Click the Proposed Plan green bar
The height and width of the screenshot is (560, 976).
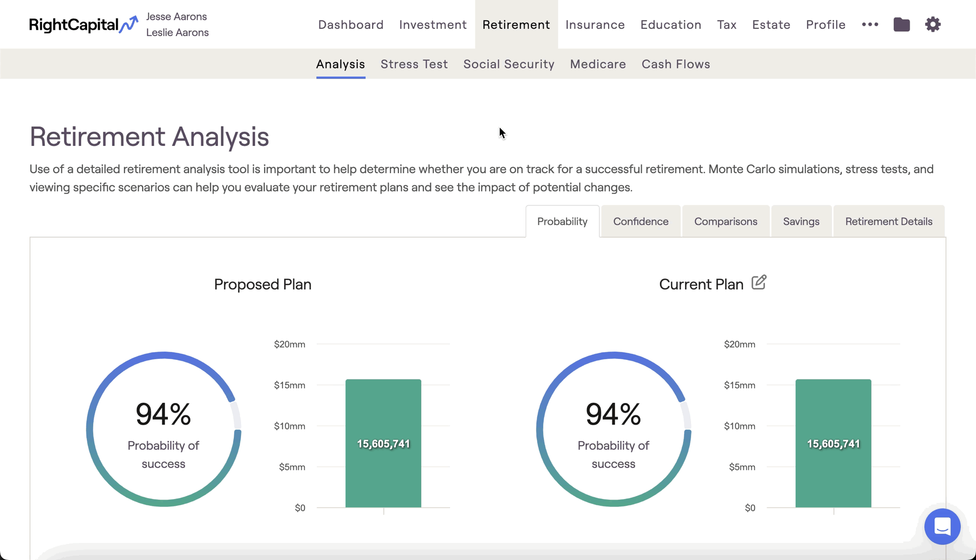[383, 443]
